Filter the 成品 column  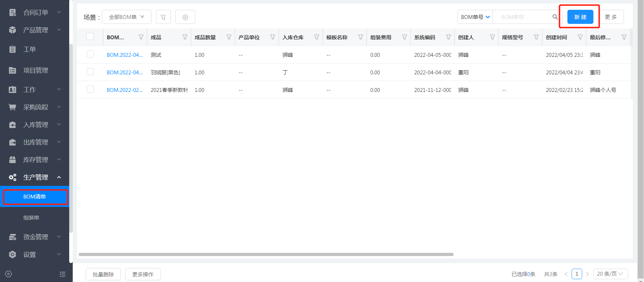click(x=185, y=37)
